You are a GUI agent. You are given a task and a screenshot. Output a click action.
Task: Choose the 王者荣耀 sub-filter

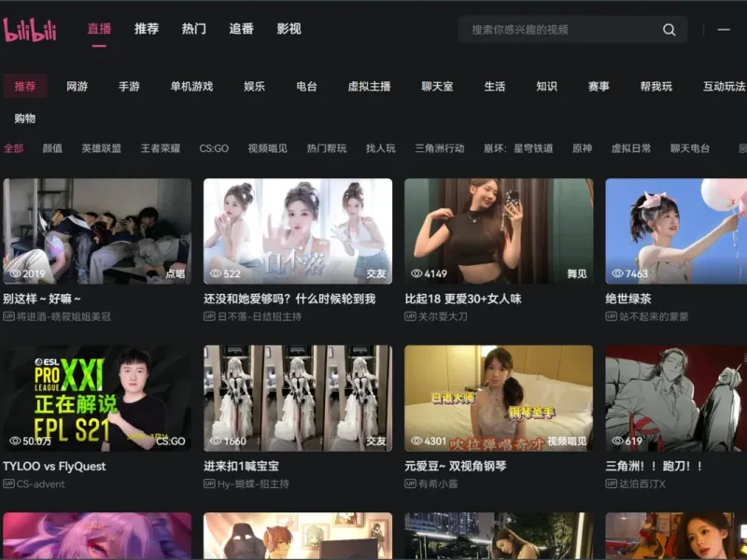click(161, 148)
